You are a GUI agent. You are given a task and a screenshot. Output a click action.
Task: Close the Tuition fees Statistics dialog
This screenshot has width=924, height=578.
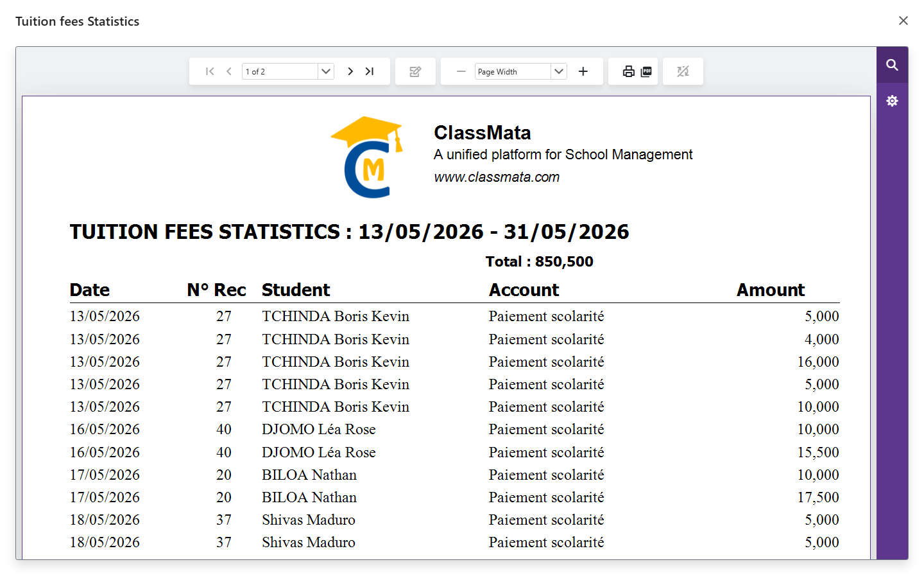pyautogui.click(x=903, y=21)
